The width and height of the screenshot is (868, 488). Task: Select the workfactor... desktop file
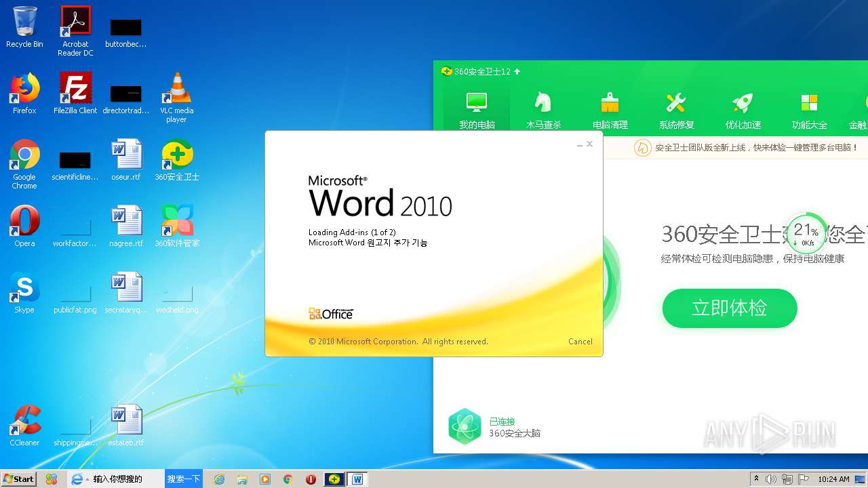point(75,230)
